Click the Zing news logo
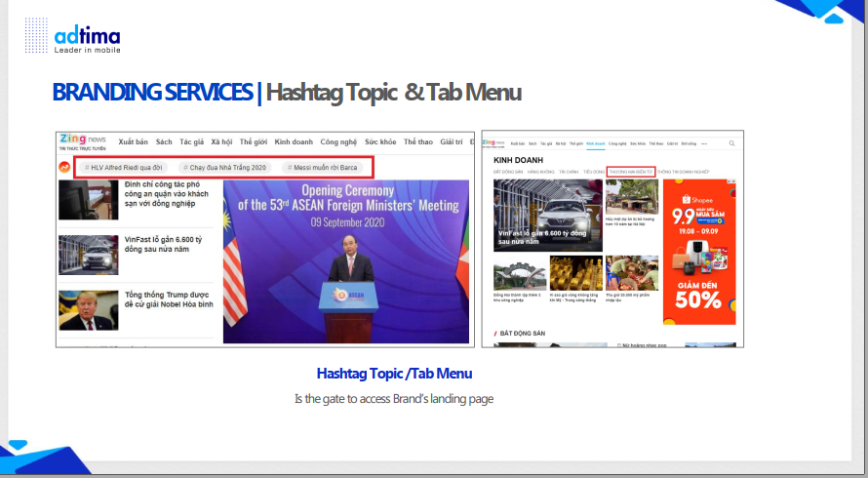This screenshot has height=478, width=868. [83, 141]
